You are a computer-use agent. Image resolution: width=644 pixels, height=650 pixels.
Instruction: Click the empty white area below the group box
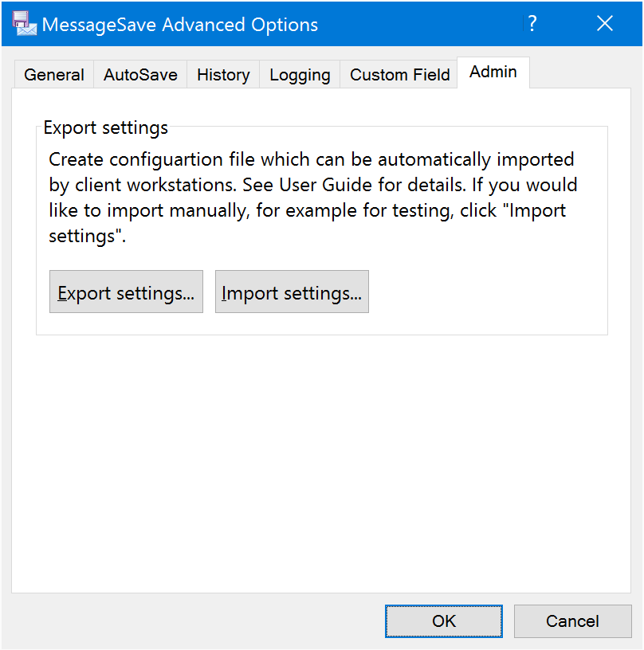(321, 464)
